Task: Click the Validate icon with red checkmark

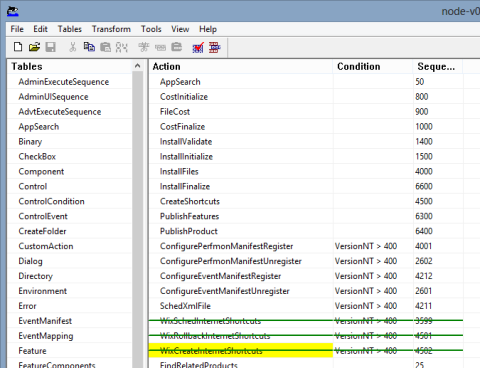Action: coord(198,48)
